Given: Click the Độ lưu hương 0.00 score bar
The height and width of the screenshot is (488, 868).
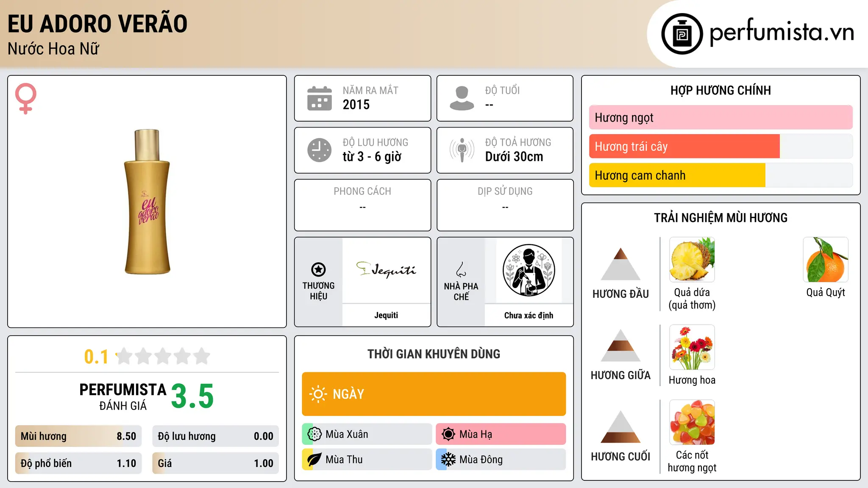Looking at the screenshot, I should [215, 436].
